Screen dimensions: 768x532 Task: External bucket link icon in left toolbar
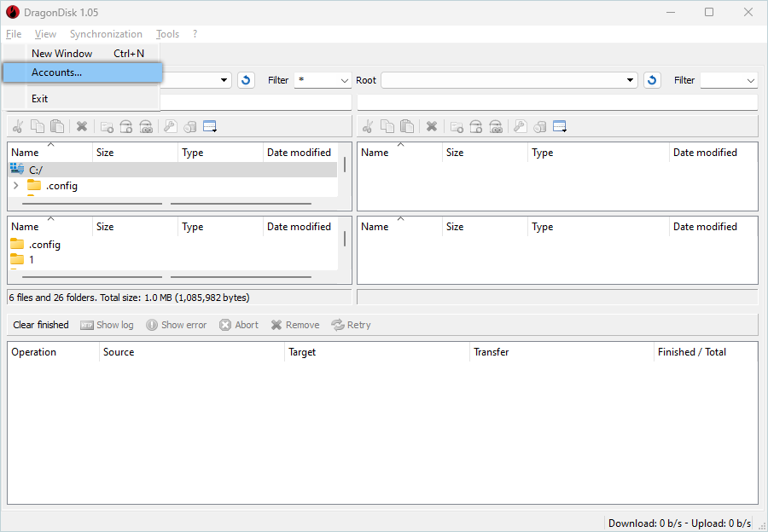tap(146, 127)
